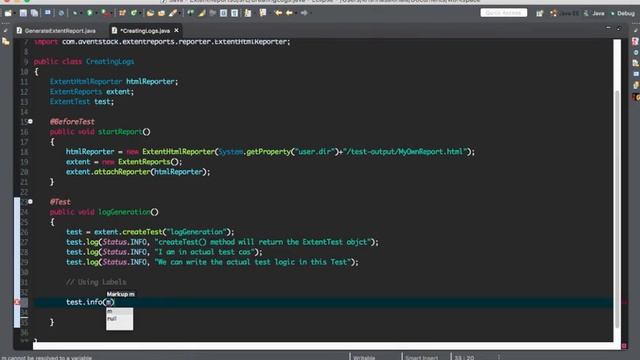Open the Back history dropdown arrow
The height and width of the screenshot is (360, 640).
[x=296, y=13]
